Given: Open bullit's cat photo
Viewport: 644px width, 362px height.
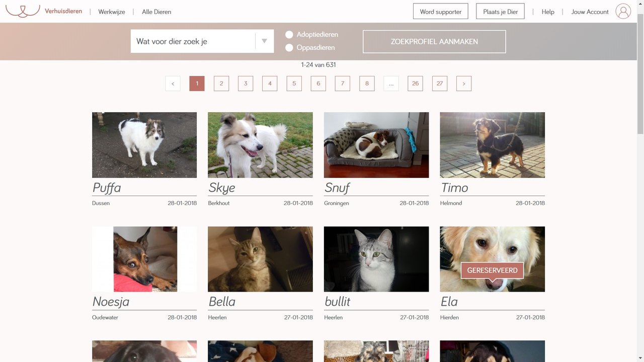Looking at the screenshot, I should 376,259.
